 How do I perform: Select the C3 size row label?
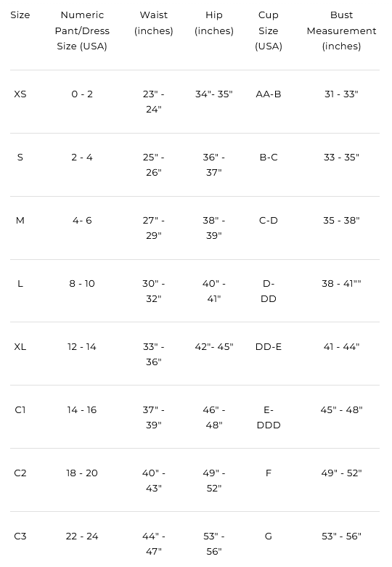coord(20,536)
